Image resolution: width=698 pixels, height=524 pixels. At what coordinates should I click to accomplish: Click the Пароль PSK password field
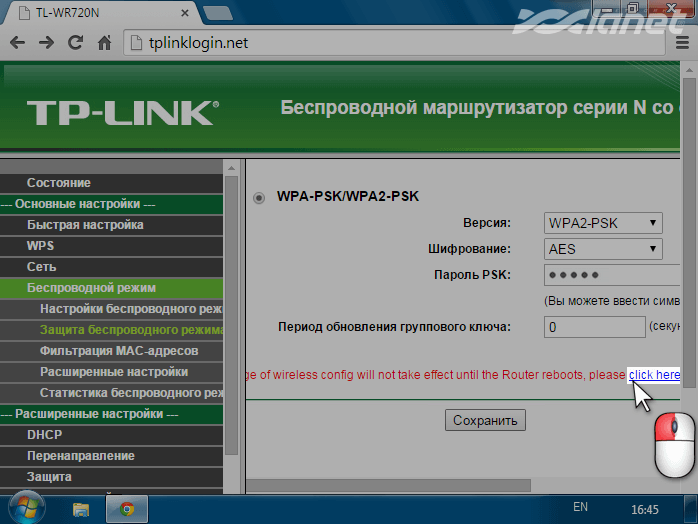[612, 275]
